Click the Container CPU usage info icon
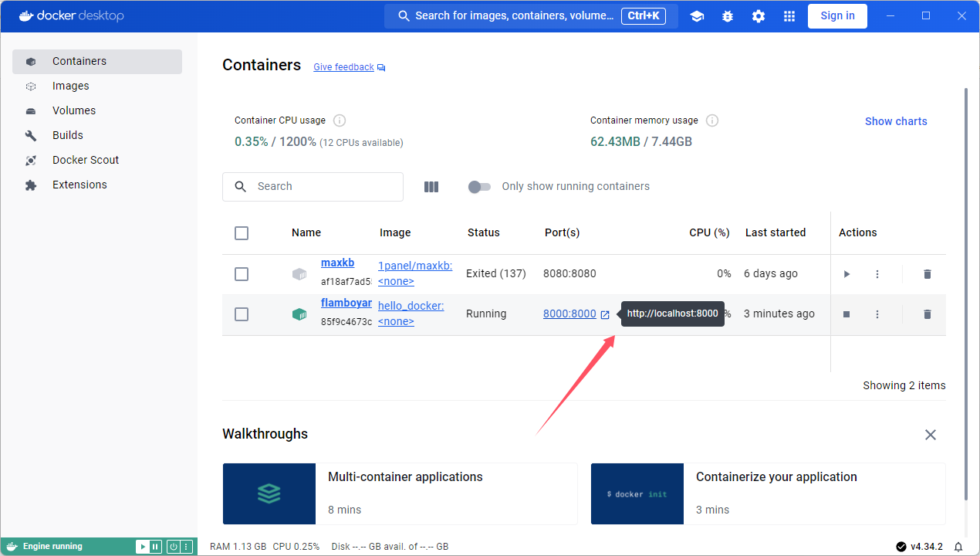 pos(340,120)
